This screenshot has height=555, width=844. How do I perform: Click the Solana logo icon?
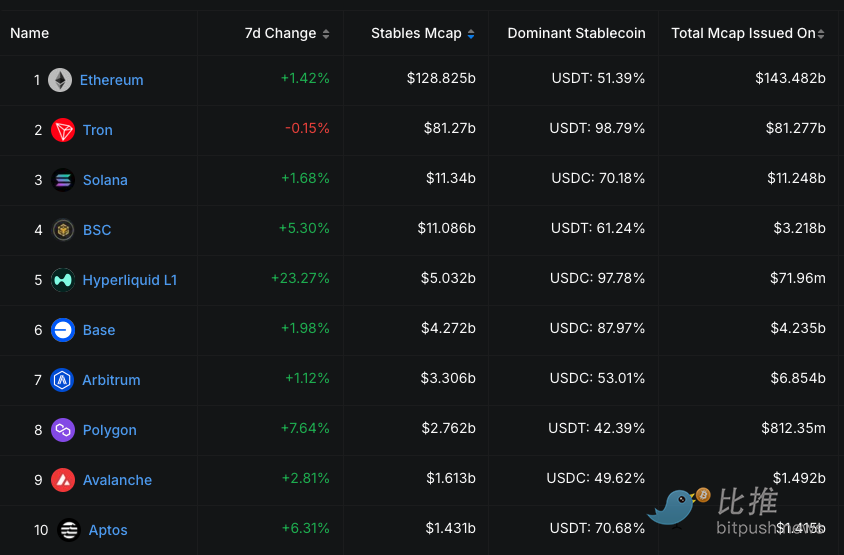pyautogui.click(x=63, y=180)
